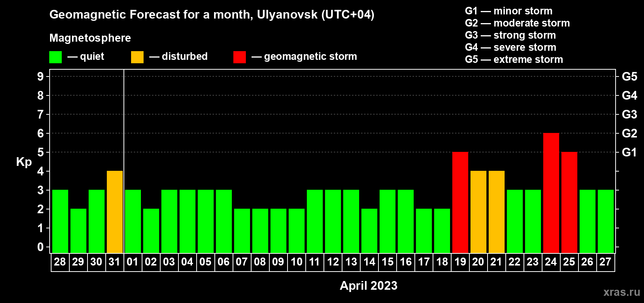This screenshot has width=644, height=303.
Task: Click the 'Kp' axis label
Action: pyautogui.click(x=24, y=162)
